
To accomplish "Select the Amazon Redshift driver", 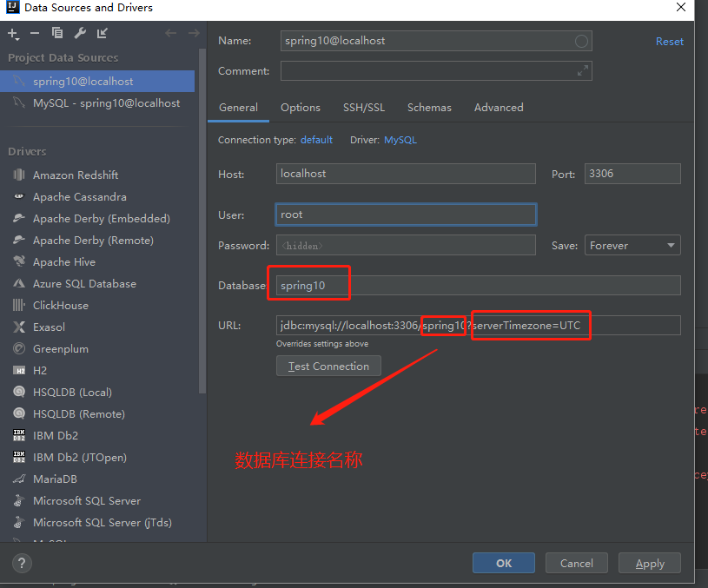I will (x=76, y=175).
